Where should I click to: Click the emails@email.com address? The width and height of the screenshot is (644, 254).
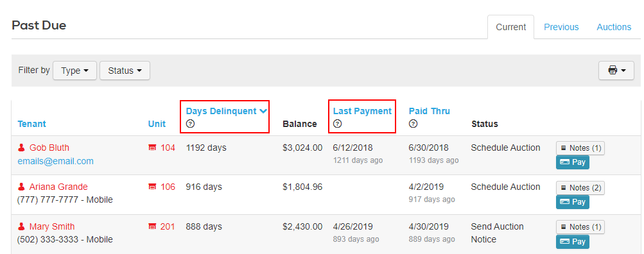click(55, 161)
